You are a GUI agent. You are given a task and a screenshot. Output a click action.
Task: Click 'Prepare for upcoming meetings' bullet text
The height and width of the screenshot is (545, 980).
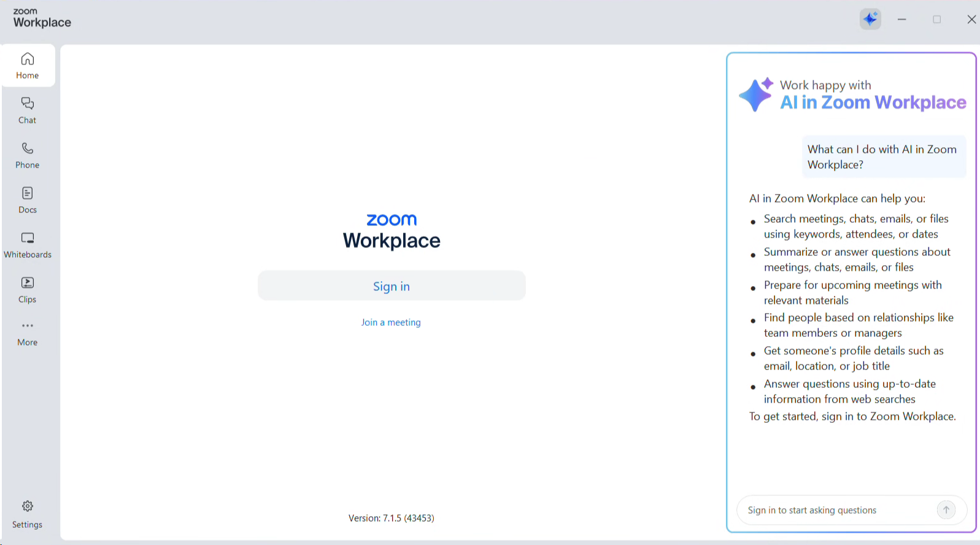point(852,293)
